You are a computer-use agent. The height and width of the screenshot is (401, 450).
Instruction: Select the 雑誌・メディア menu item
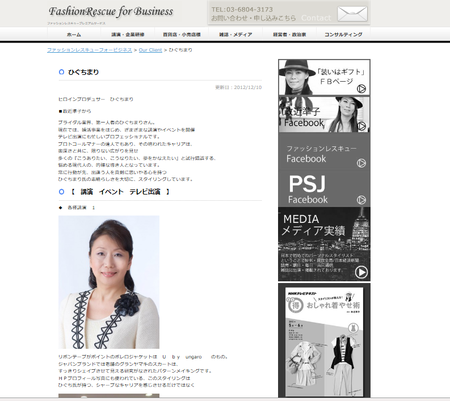point(236,34)
